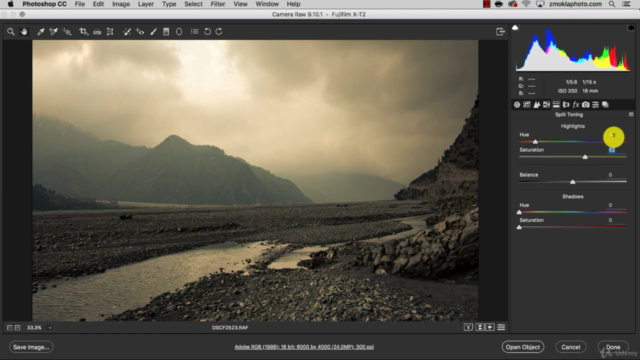Image resolution: width=640 pixels, height=360 pixels.
Task: Select the Red Eye Removal tool
Action: tap(140, 31)
